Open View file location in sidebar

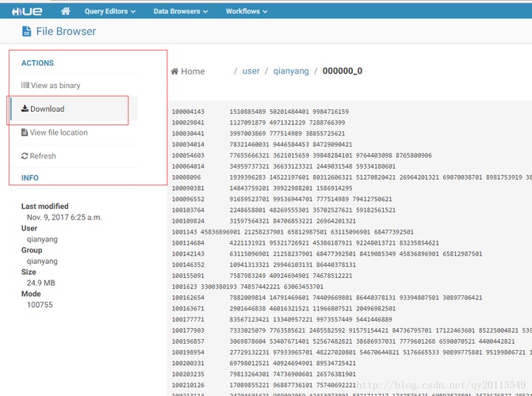coord(24,132)
